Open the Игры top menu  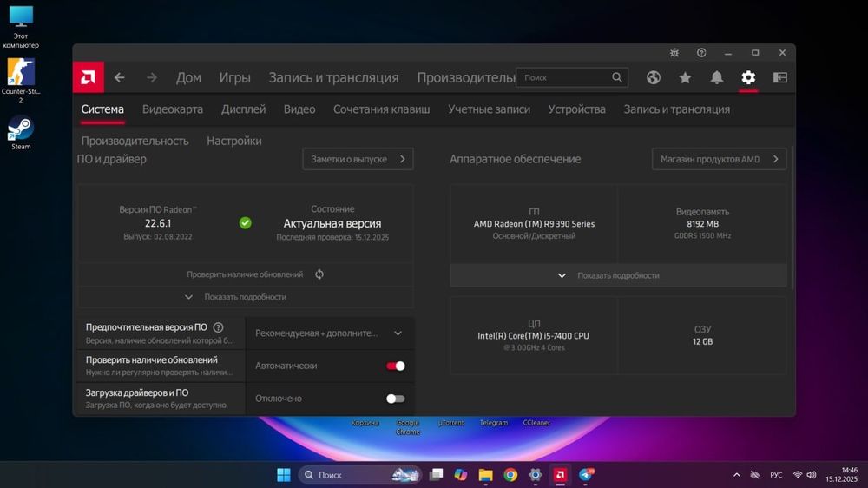pos(234,77)
